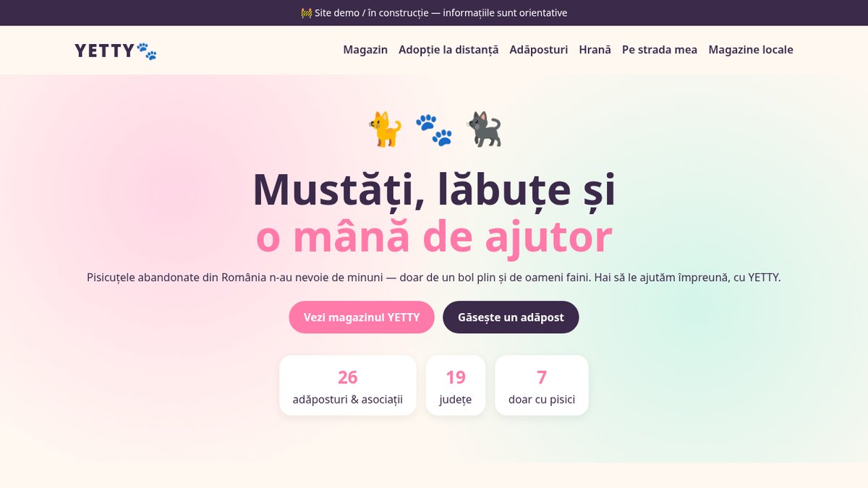
Task: Click the orange cat emoji
Action: [385, 129]
